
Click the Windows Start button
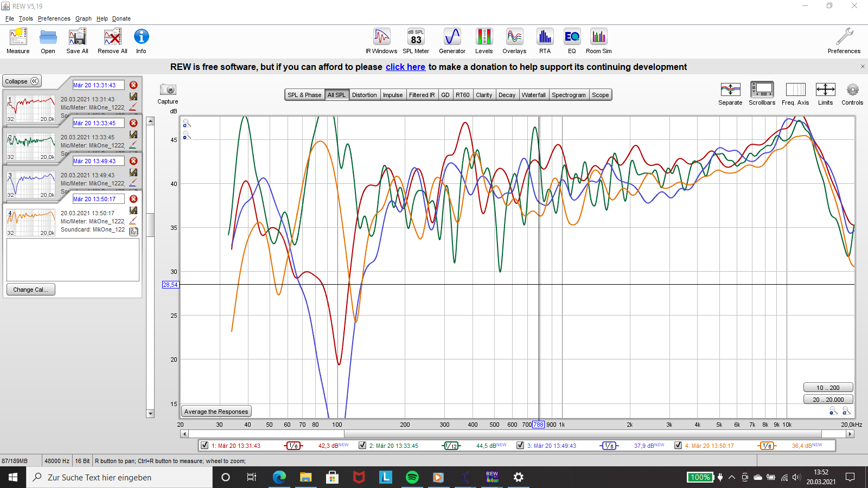(x=13, y=477)
